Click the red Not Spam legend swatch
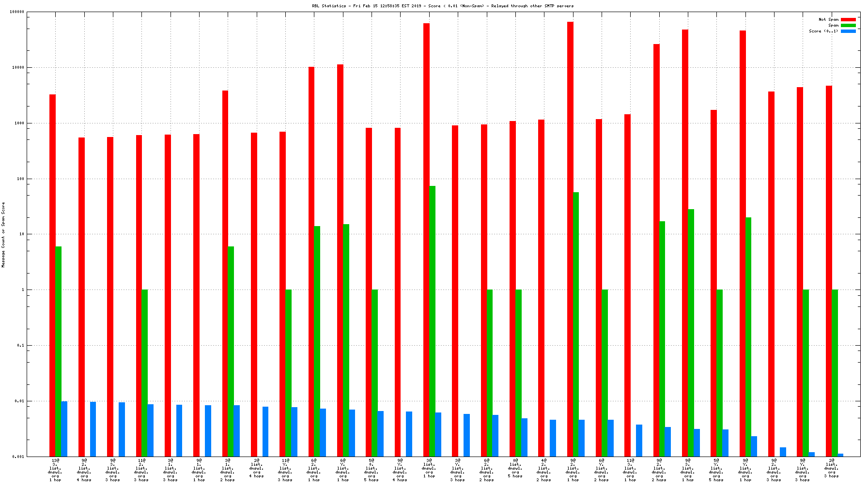Image resolution: width=868 pixels, height=488 pixels. click(x=848, y=19)
